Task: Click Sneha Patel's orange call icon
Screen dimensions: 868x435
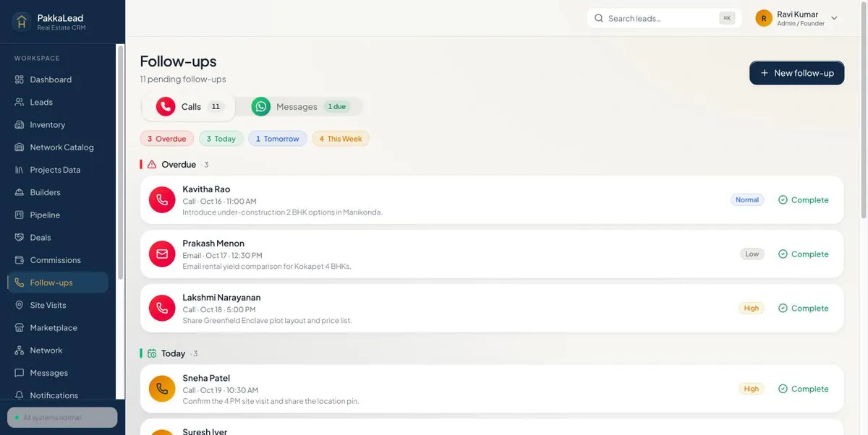Action: (162, 389)
